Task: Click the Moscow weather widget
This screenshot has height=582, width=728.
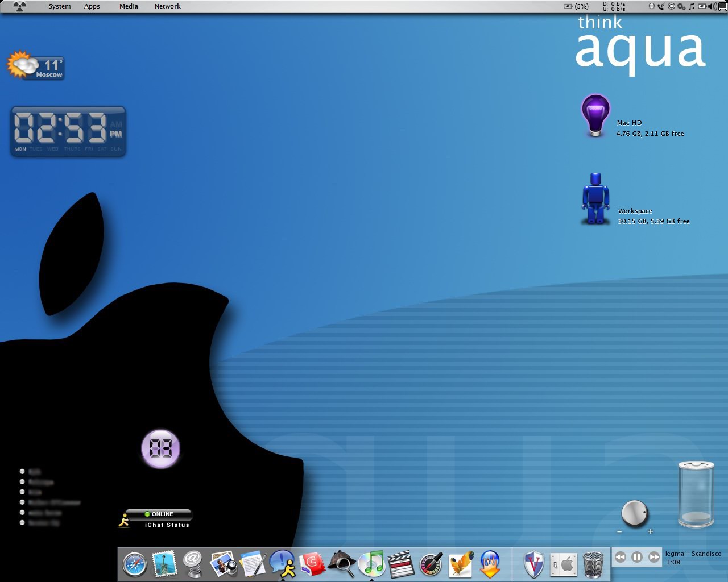Action: pyautogui.click(x=35, y=66)
